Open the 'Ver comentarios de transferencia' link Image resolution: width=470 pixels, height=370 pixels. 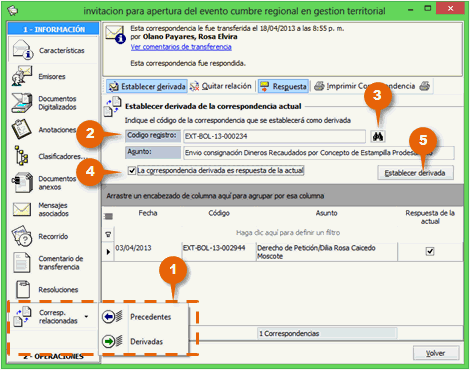[181, 47]
